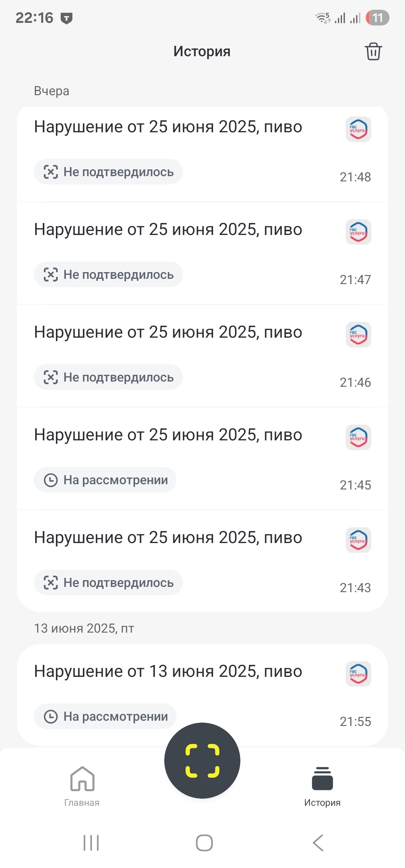This screenshot has width=405, height=868.
Task: Tap Gosuslugi icon on 21:48 entry
Action: [x=358, y=129]
